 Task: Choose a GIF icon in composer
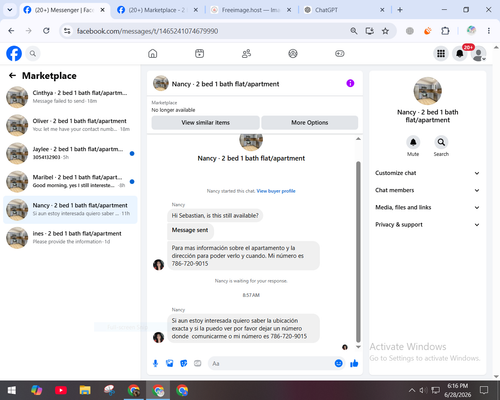pyautogui.click(x=198, y=363)
